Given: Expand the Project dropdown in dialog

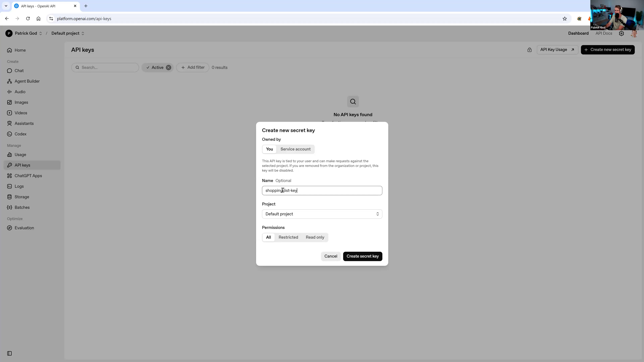Looking at the screenshot, I should [322, 214].
